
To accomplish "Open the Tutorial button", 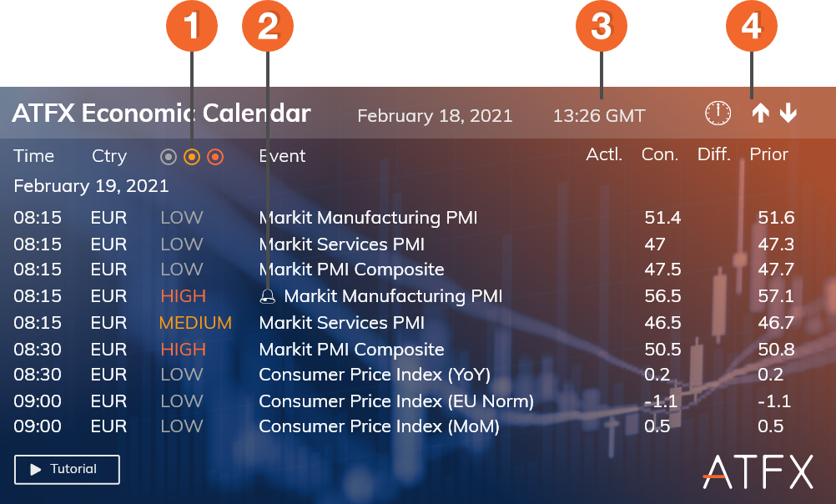I will [x=67, y=470].
